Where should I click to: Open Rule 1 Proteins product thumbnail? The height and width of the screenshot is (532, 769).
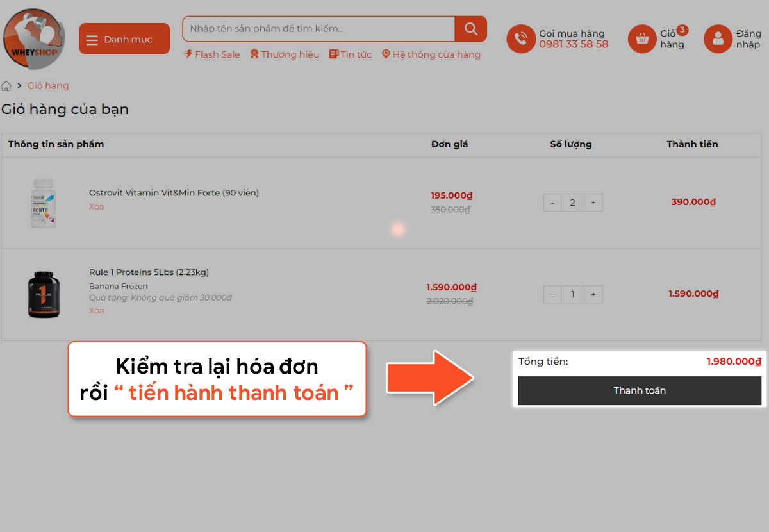(44, 295)
